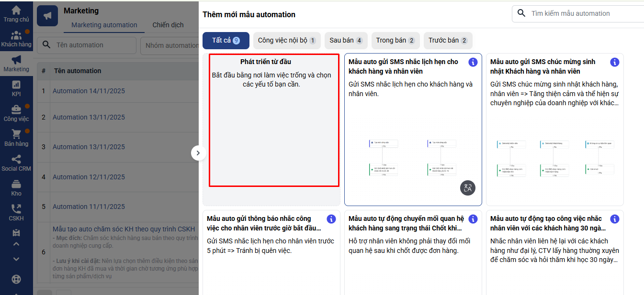This screenshot has height=295, width=644.
Task: Switch to the Chiến dịch tab
Action: [x=168, y=25]
